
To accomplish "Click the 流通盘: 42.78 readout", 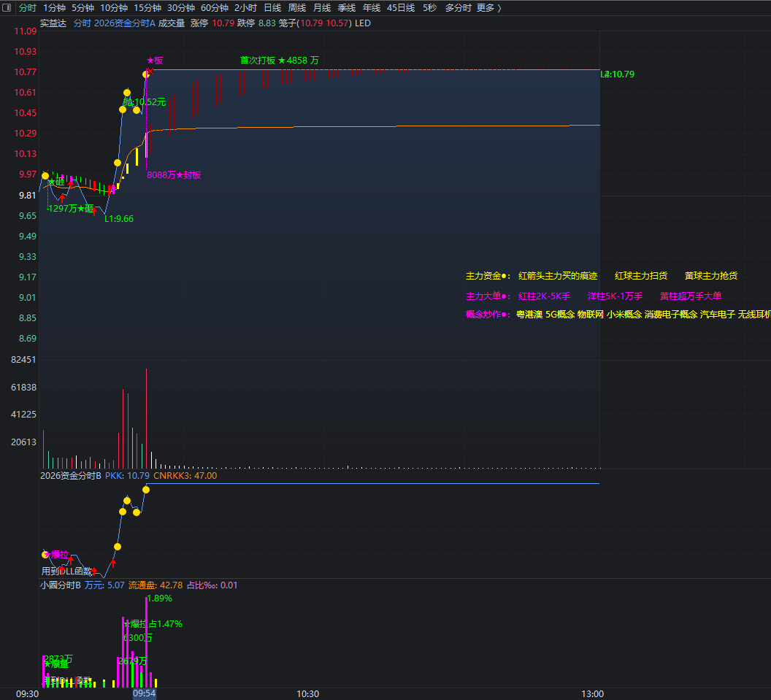I will [156, 585].
